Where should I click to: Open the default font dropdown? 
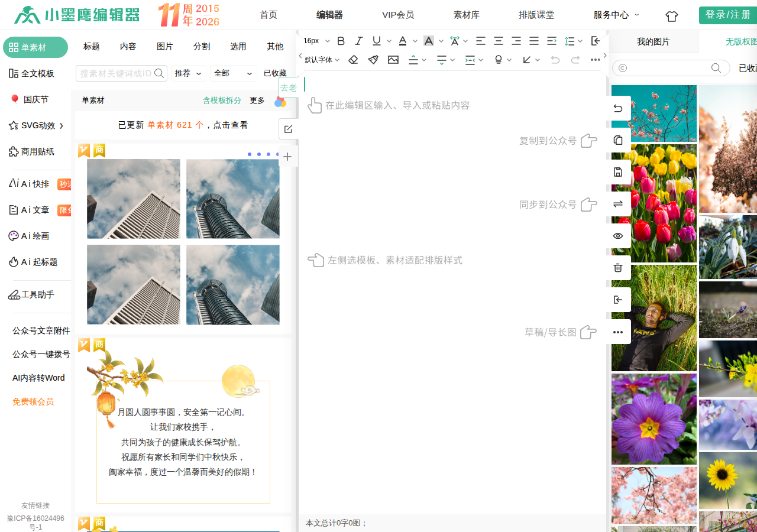(322, 60)
